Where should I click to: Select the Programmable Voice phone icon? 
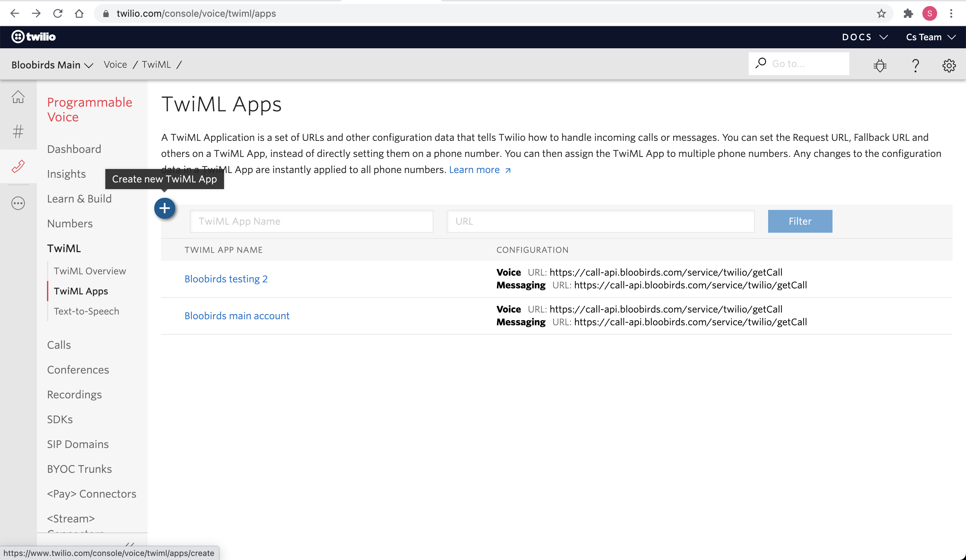coord(18,166)
